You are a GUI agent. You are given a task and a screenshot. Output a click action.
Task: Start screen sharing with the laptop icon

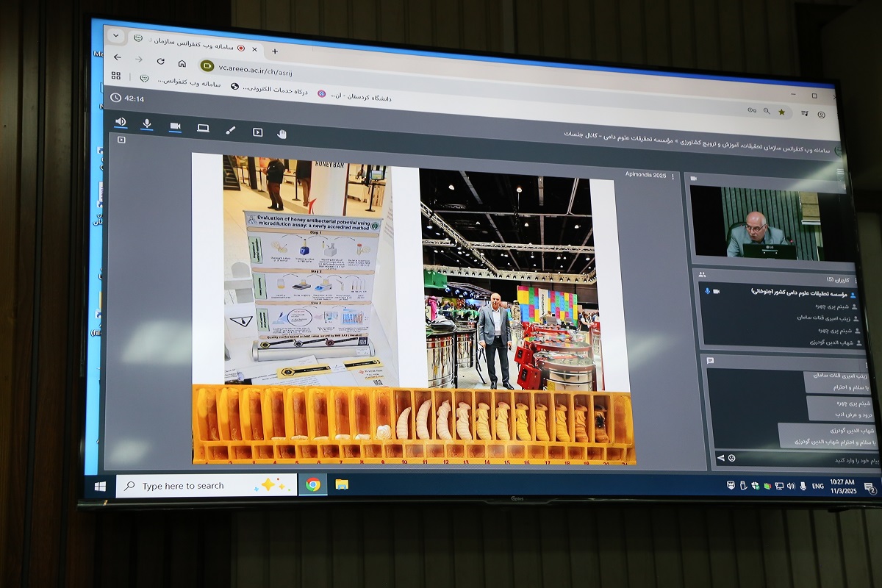[203, 129]
